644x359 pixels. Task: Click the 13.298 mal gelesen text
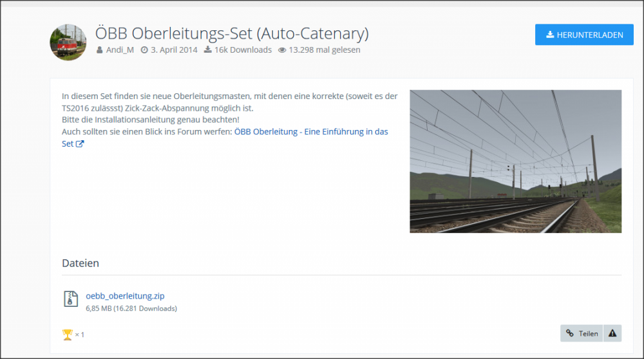pyautogui.click(x=325, y=50)
